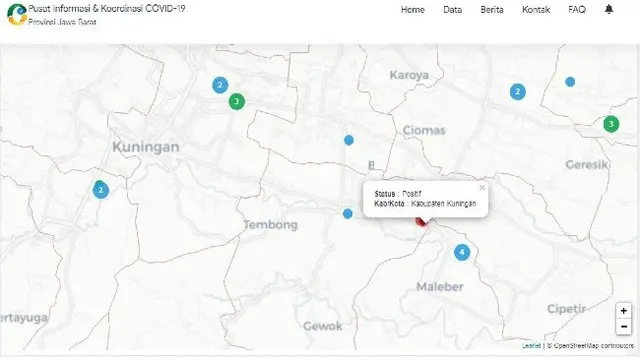Screen dimensions: 640x360
Task: Click the Gewok map label
Action: click(323, 326)
